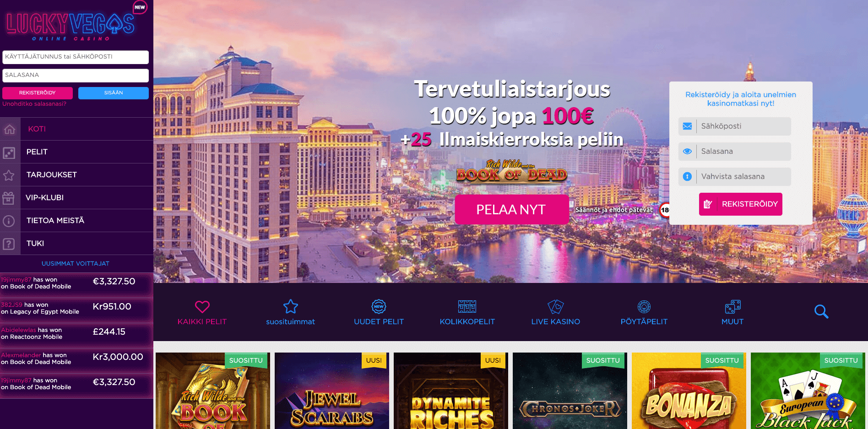Click the star icon beside TARJOUKSET
Image resolution: width=868 pixels, height=429 pixels.
click(x=9, y=175)
